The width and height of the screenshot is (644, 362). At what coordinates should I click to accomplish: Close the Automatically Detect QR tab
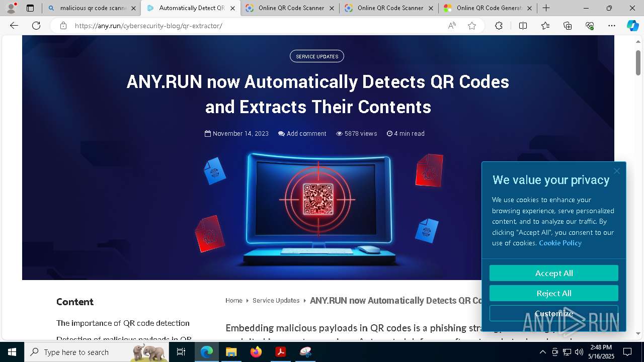(x=232, y=8)
